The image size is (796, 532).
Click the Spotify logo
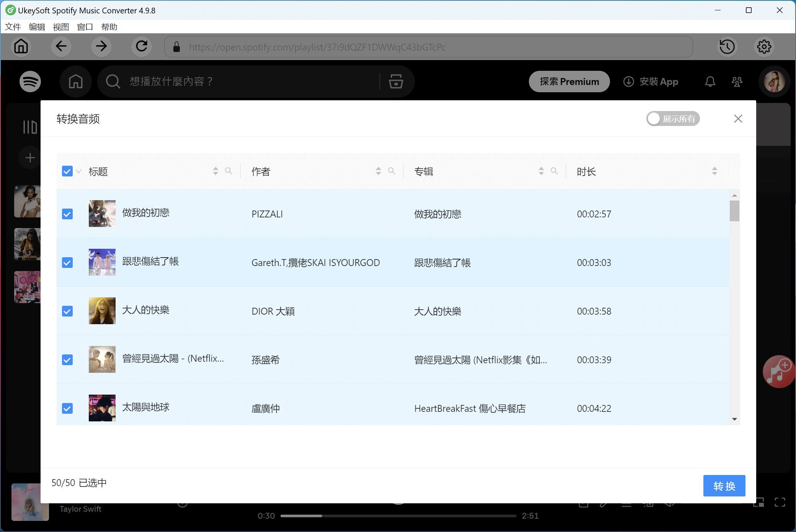point(30,81)
